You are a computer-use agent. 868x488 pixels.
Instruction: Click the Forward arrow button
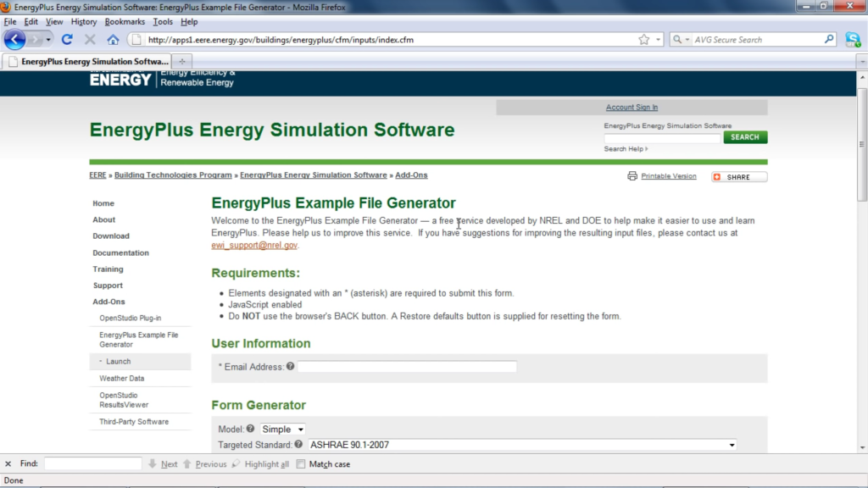(x=34, y=40)
